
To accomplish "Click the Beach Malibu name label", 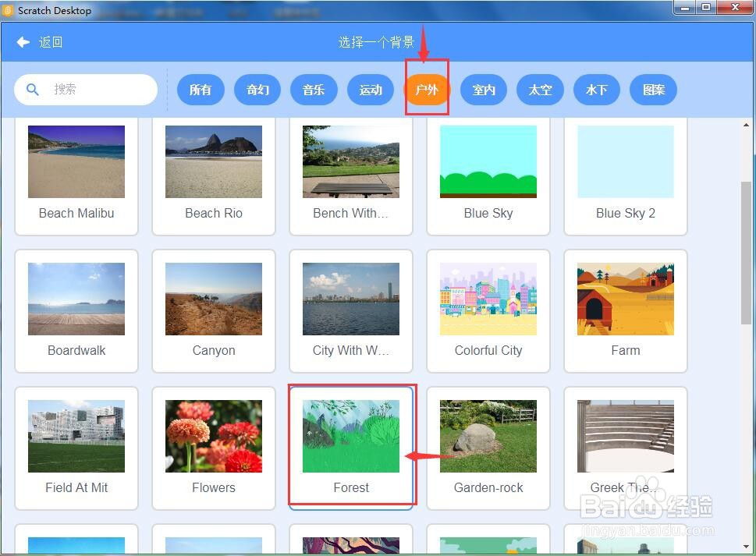I will pos(76,214).
